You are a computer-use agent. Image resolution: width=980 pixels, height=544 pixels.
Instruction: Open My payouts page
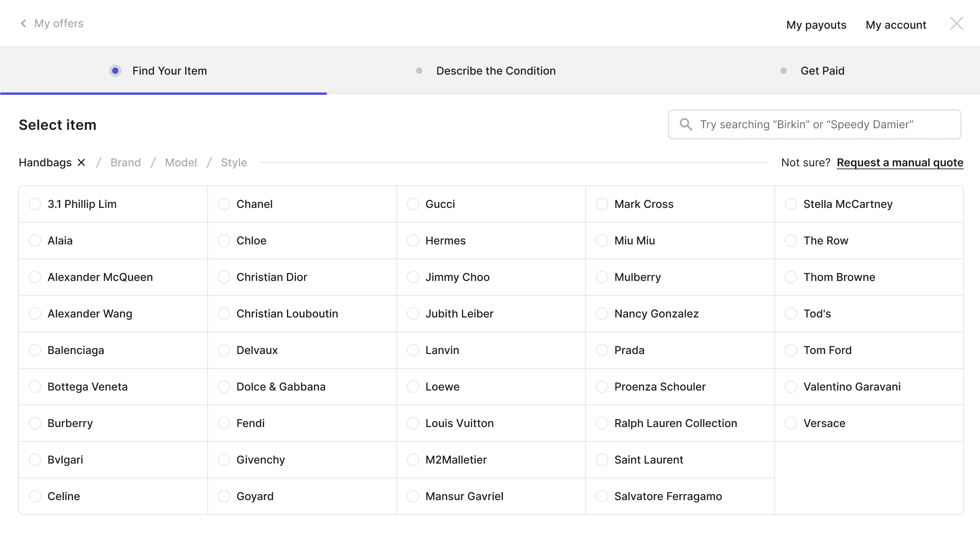pyautogui.click(x=816, y=25)
